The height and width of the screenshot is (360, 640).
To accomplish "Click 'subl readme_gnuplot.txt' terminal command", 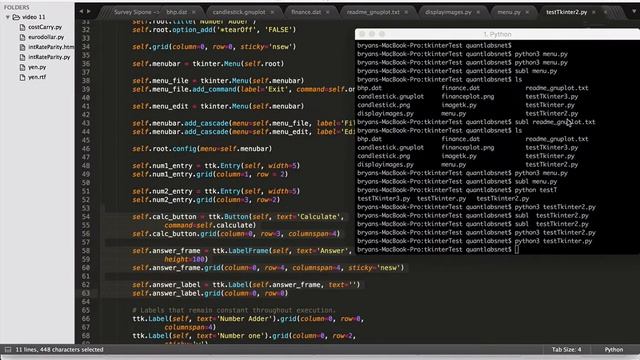I will point(555,122).
